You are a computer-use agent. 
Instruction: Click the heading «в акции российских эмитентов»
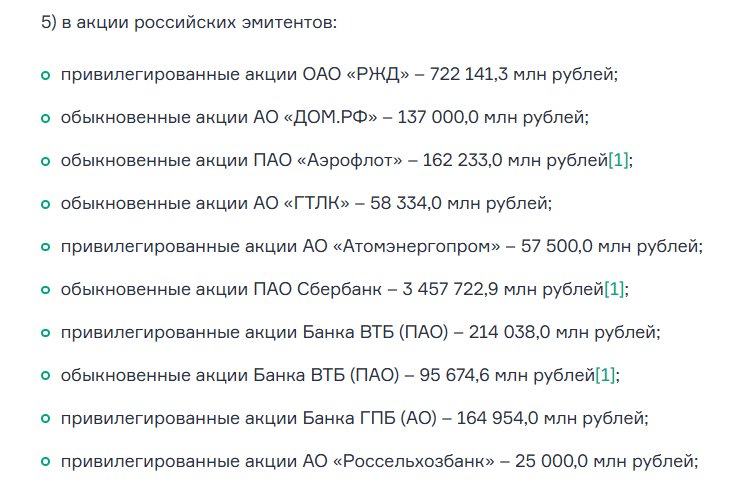(x=199, y=22)
